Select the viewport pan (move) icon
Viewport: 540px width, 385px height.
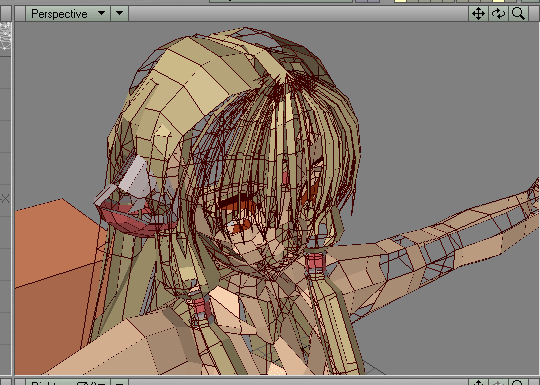[x=478, y=14]
